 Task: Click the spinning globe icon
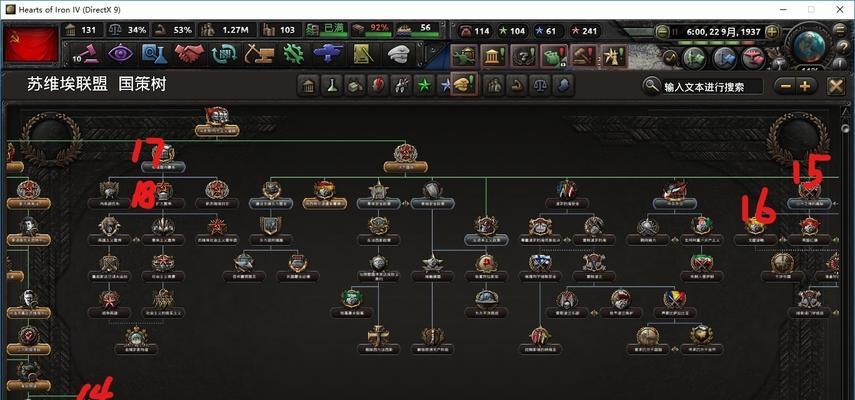coord(810,46)
